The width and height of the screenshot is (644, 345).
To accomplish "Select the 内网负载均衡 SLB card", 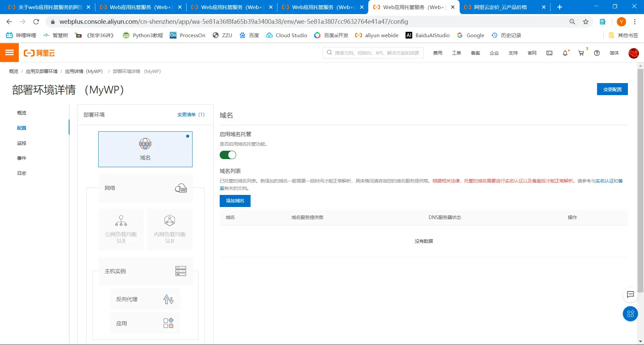I will pyautogui.click(x=170, y=229).
